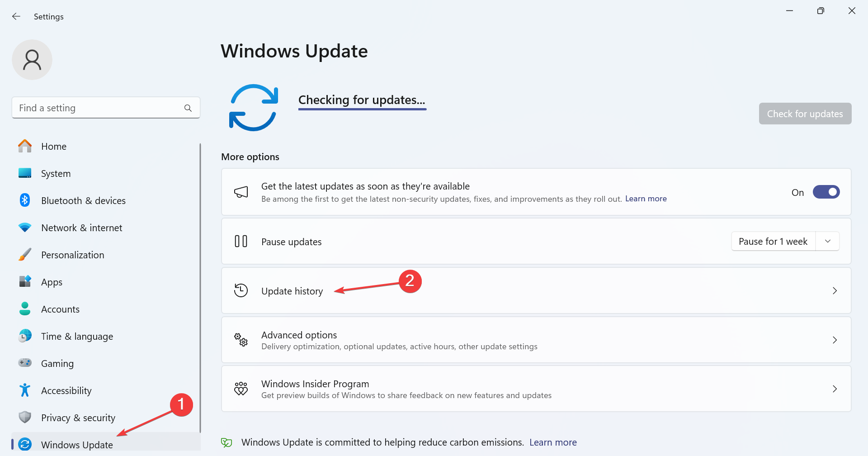Screen dimensions: 868x456
Task: Click the Home house icon
Action: [x=25, y=146]
